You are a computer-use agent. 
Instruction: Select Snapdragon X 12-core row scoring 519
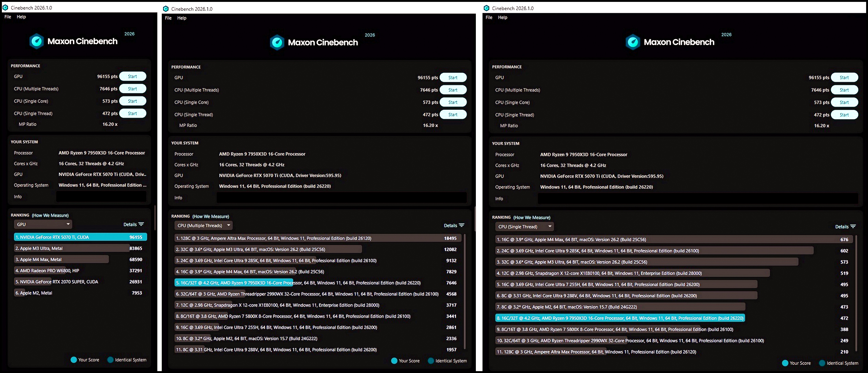point(674,273)
